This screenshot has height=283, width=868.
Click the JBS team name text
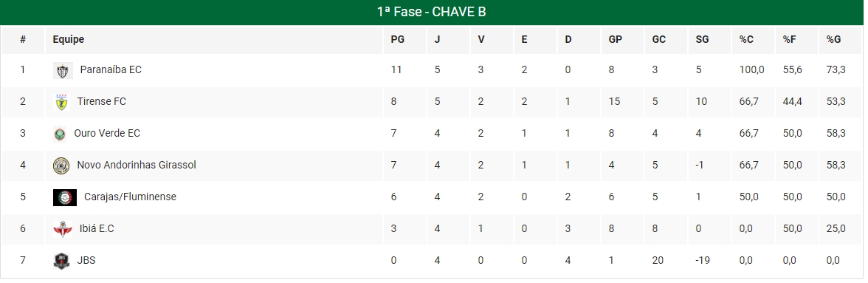click(x=86, y=260)
